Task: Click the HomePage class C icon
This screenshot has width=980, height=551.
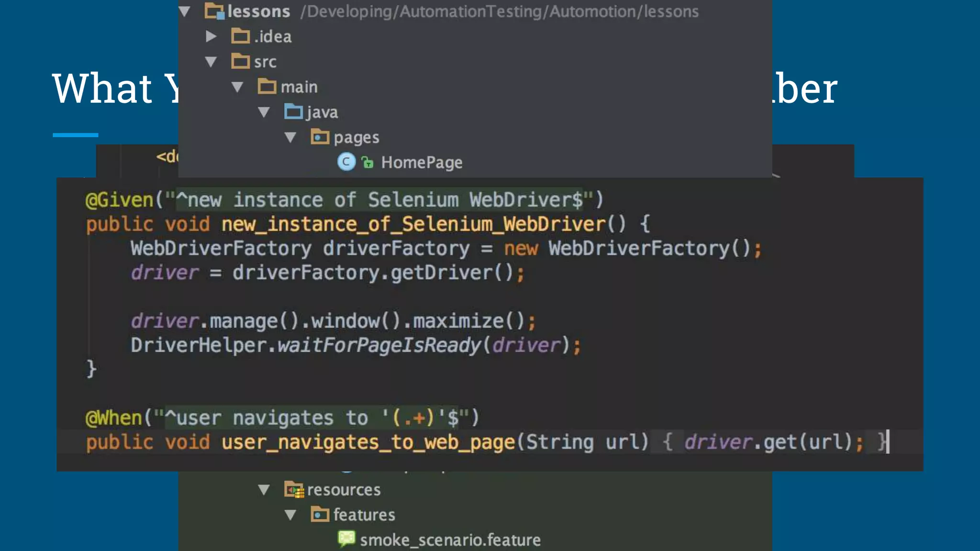Action: (346, 162)
